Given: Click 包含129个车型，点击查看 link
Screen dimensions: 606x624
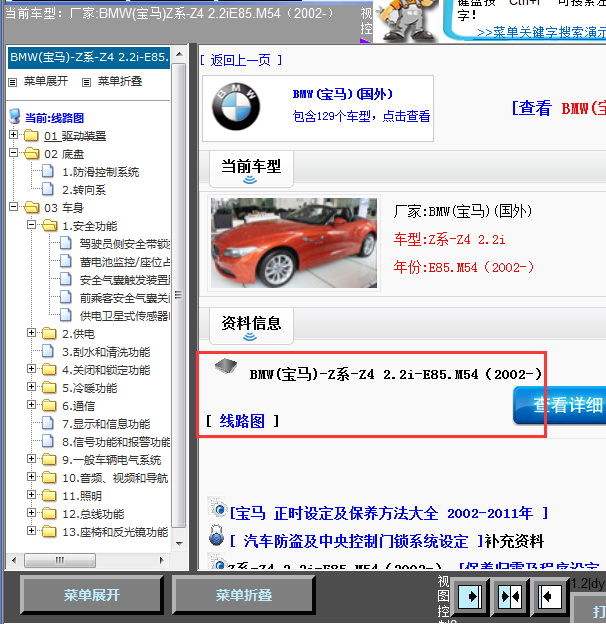Looking at the screenshot, I should pyautogui.click(x=361, y=116).
